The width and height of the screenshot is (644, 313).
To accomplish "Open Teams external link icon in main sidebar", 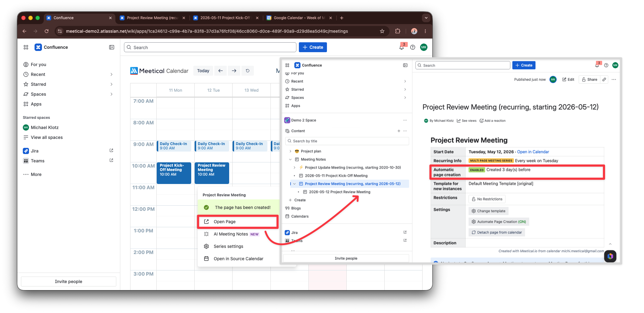I will 111,161.
